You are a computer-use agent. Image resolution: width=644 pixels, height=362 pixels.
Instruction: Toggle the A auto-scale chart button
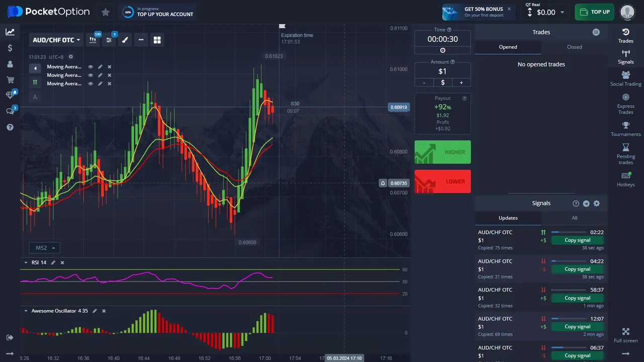pyautogui.click(x=35, y=97)
